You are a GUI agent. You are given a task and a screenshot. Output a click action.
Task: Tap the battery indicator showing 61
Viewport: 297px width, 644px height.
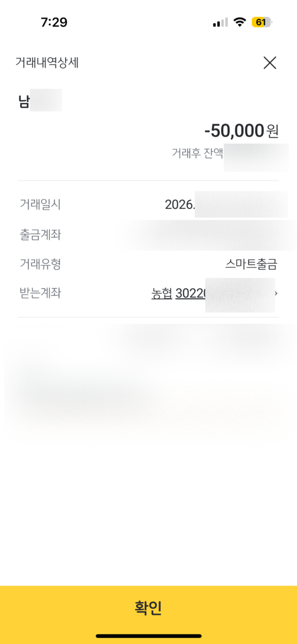(261, 22)
